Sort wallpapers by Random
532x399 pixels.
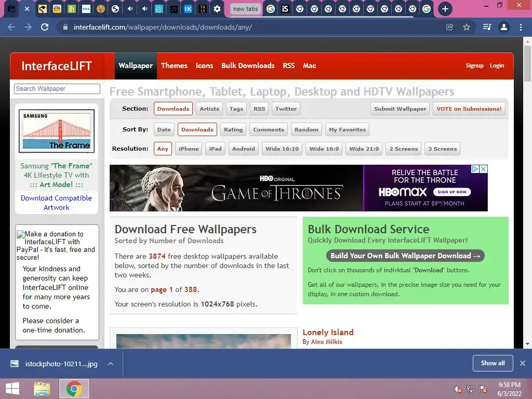point(307,129)
